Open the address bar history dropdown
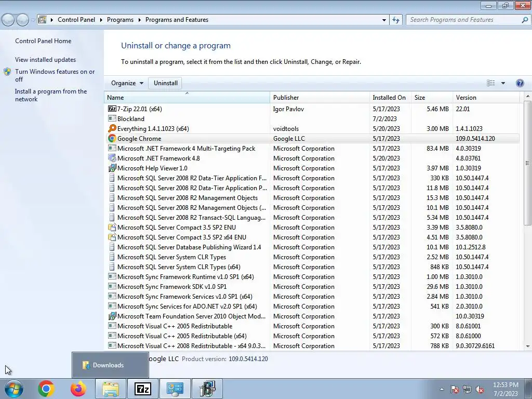 (x=384, y=20)
